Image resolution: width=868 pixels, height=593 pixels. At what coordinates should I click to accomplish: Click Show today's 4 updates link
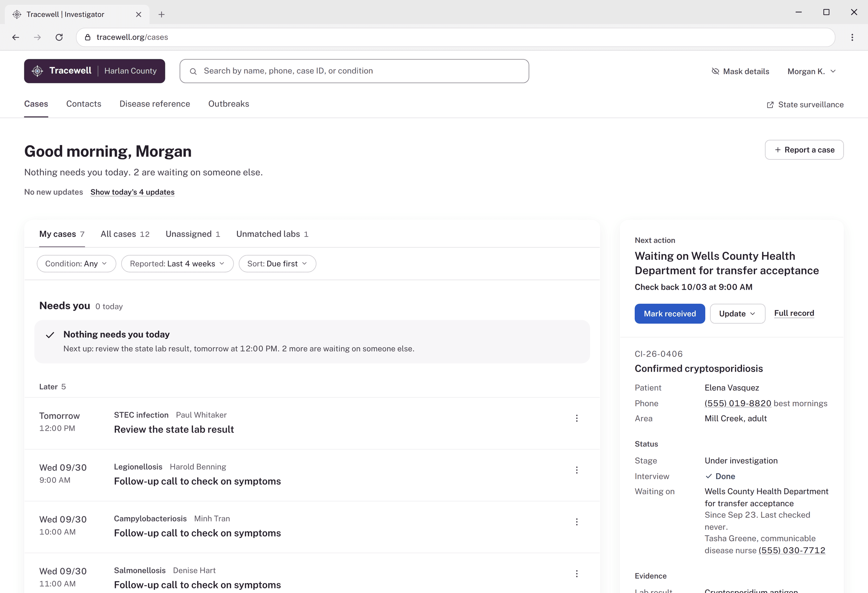coord(132,192)
